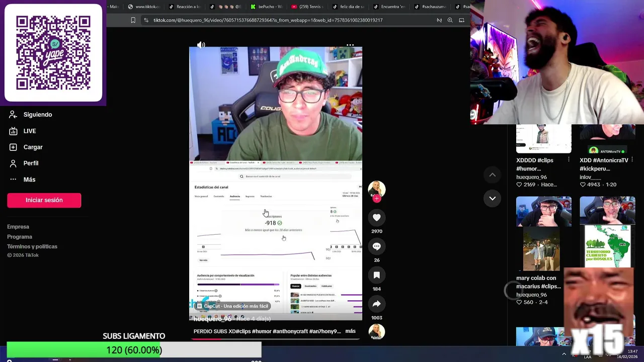The width and height of the screenshot is (644, 362).
Task: Open the three-dot video options menu
Action: tap(350, 45)
